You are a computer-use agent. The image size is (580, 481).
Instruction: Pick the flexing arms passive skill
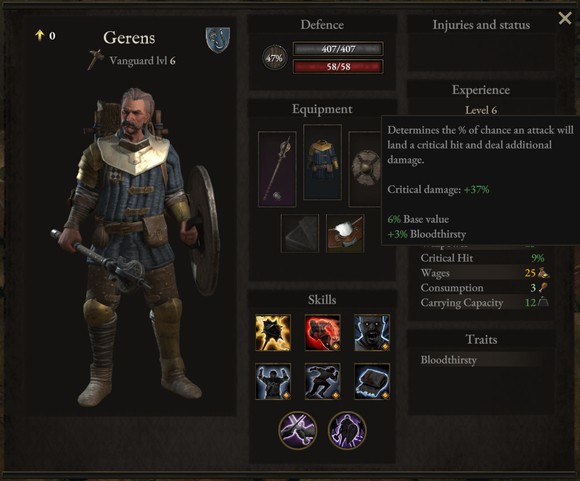[x=273, y=381]
